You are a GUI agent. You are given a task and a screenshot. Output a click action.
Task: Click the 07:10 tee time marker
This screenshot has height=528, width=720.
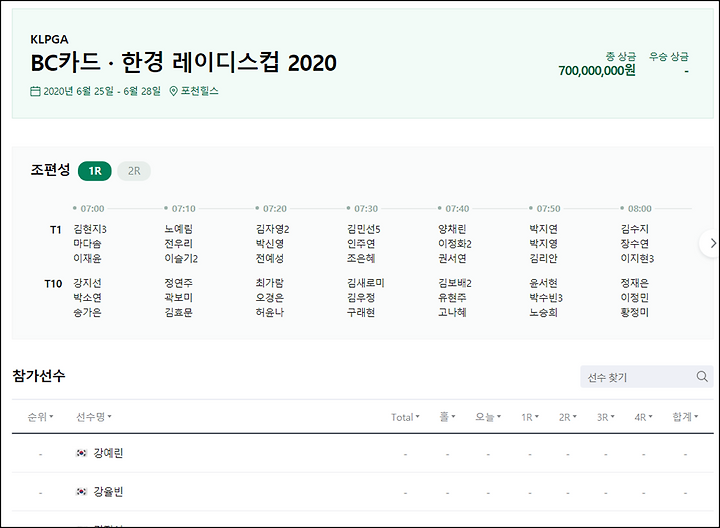180,208
